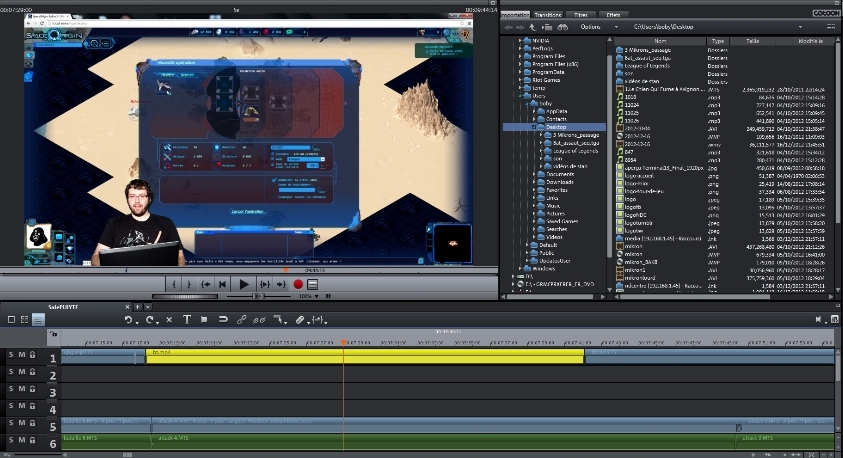
Task: Set the out-point range end marker
Action: pyautogui.click(x=189, y=284)
